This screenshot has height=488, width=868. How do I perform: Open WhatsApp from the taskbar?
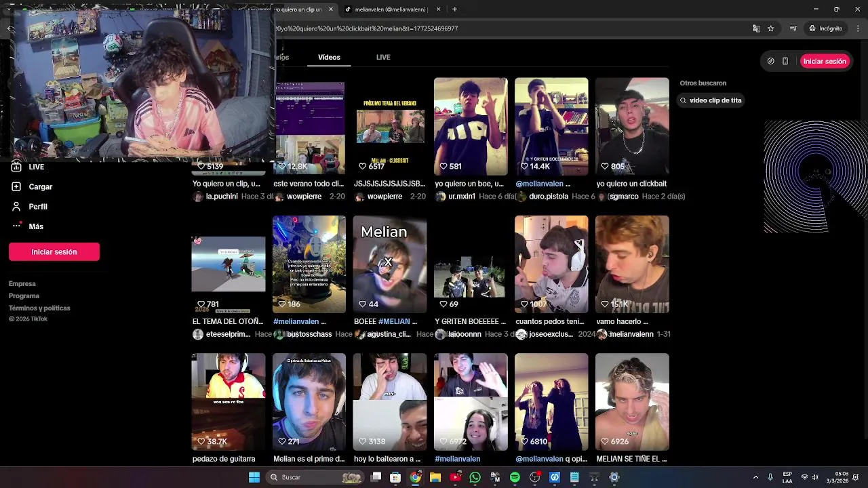pos(475,477)
